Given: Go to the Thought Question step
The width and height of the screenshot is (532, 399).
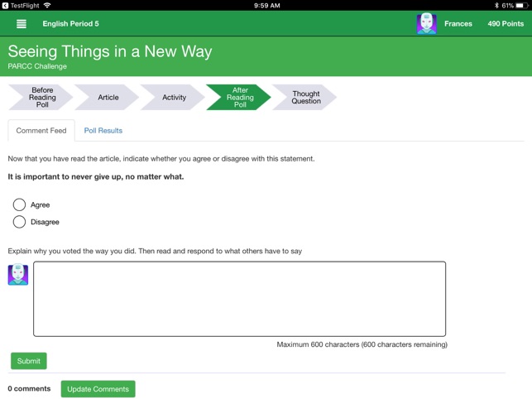Looking at the screenshot, I should (x=304, y=98).
